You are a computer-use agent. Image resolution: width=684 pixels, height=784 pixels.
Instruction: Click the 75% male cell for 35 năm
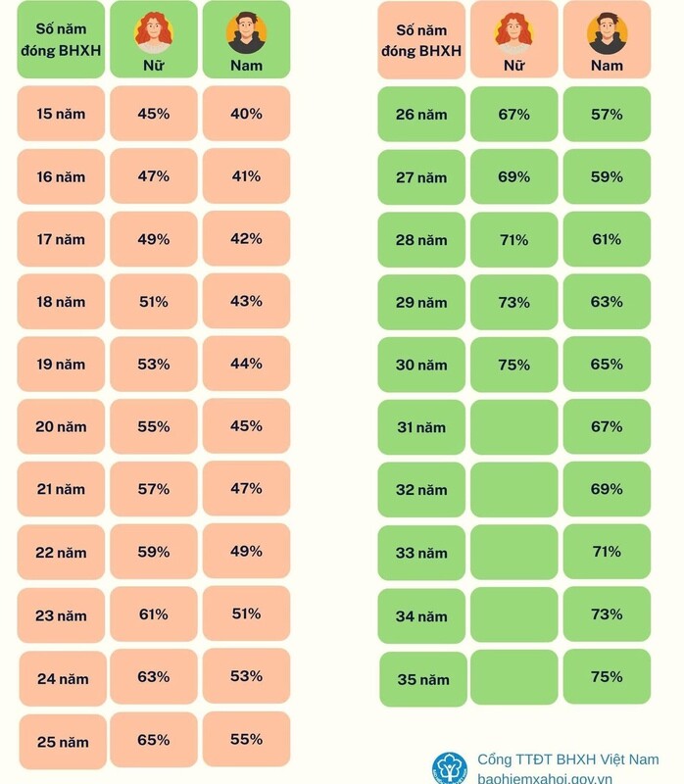point(607,676)
